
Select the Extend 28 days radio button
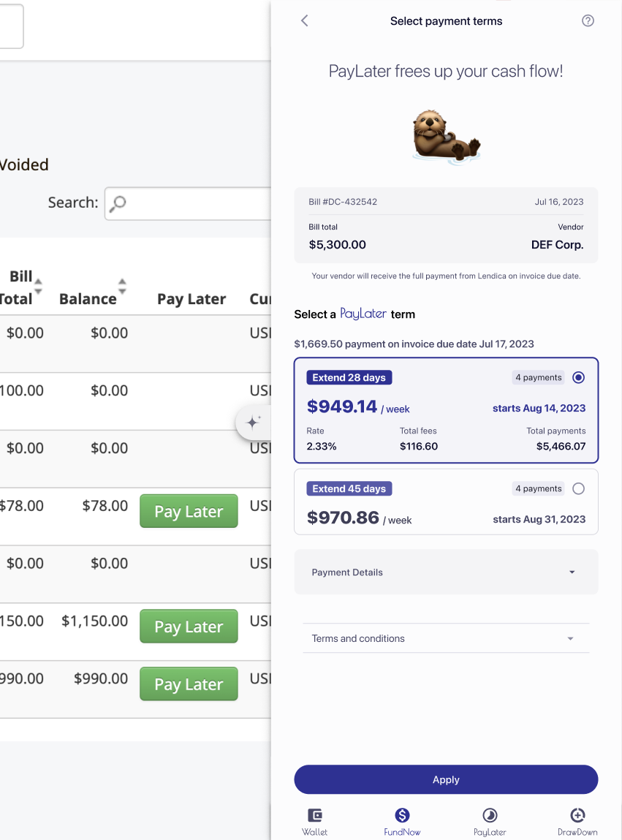tap(579, 378)
